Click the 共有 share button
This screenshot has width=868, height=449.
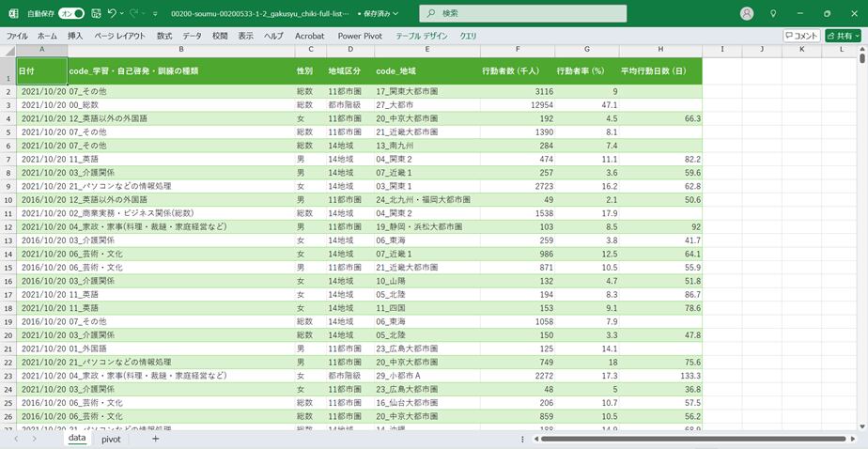click(843, 36)
